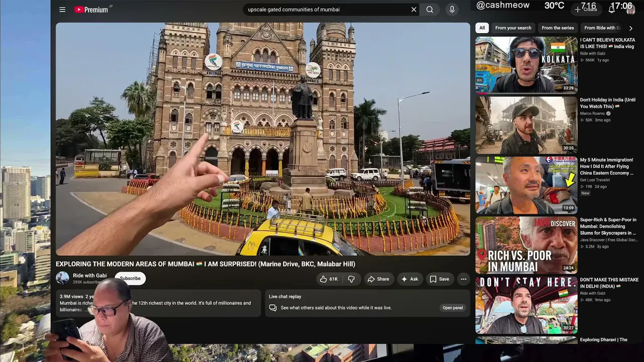This screenshot has width=644, height=362.
Task: Open 'I CAN'T BELIEVE KOLKATA IS LIKE THIS' title
Action: [608, 43]
